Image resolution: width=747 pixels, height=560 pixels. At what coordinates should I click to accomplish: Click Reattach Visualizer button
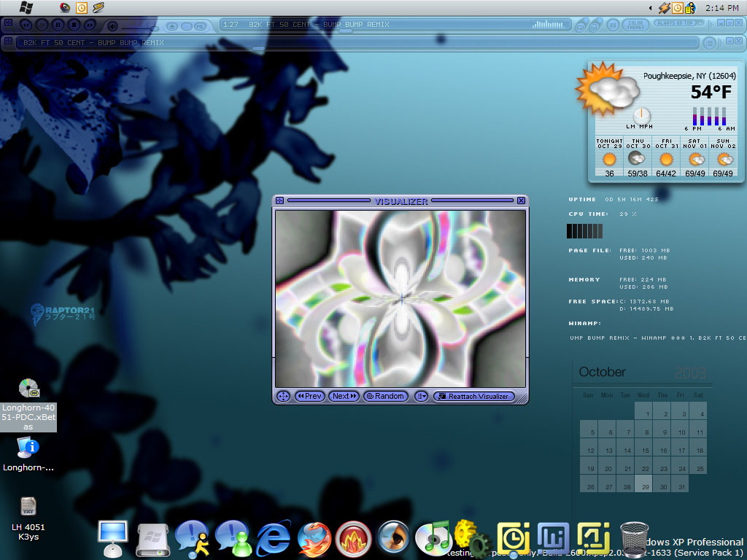473,396
